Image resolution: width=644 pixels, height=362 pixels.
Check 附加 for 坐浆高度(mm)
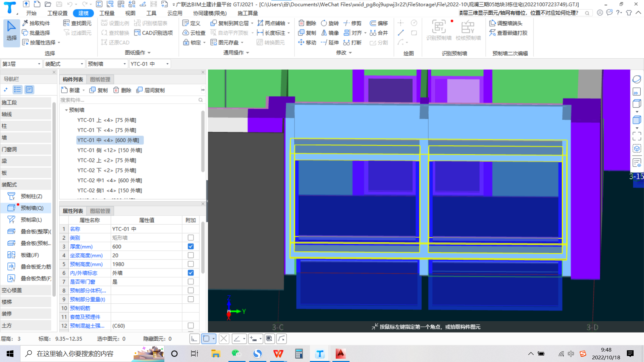tap(191, 255)
